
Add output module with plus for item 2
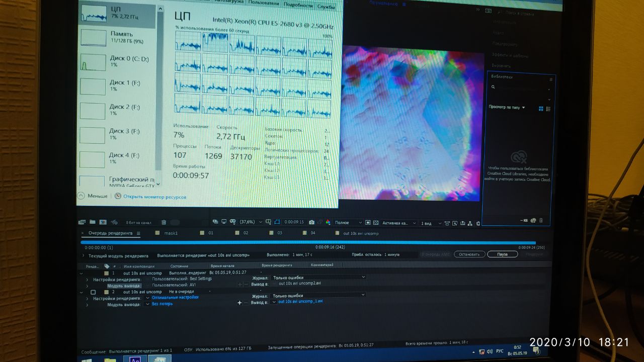[x=239, y=303]
